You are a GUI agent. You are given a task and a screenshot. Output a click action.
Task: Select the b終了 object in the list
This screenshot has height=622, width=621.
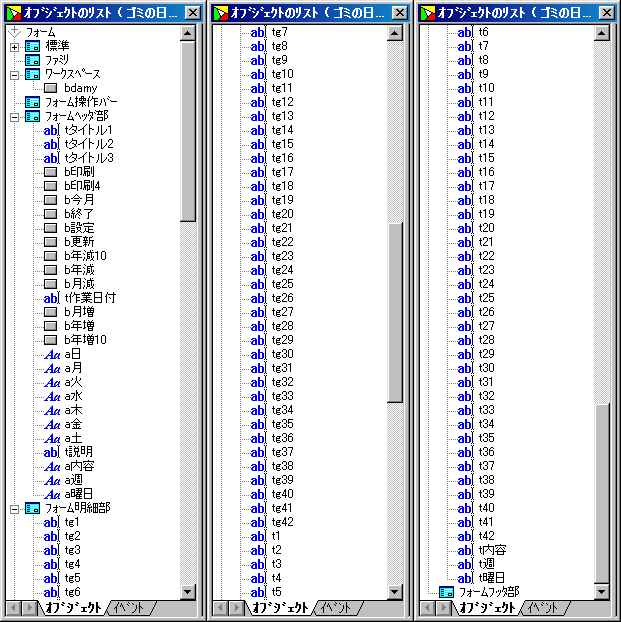click(78, 215)
